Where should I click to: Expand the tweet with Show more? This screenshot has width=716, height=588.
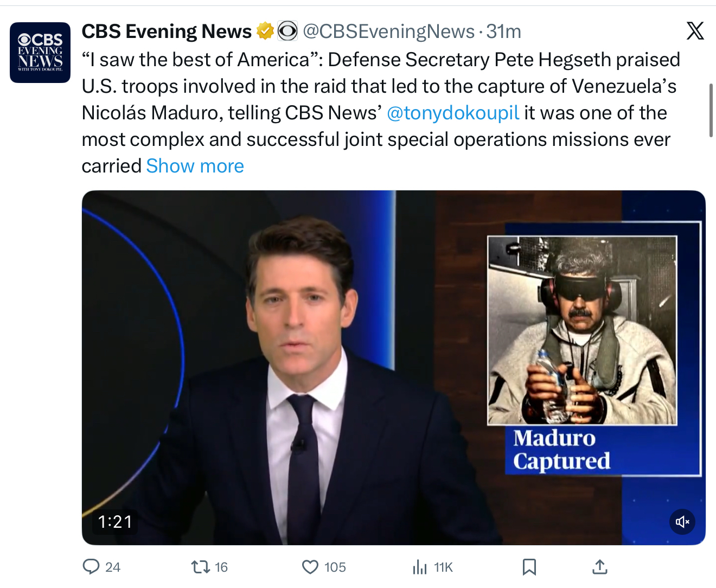point(195,166)
